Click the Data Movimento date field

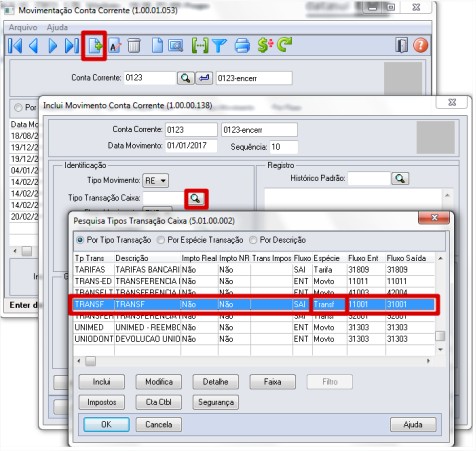point(191,146)
